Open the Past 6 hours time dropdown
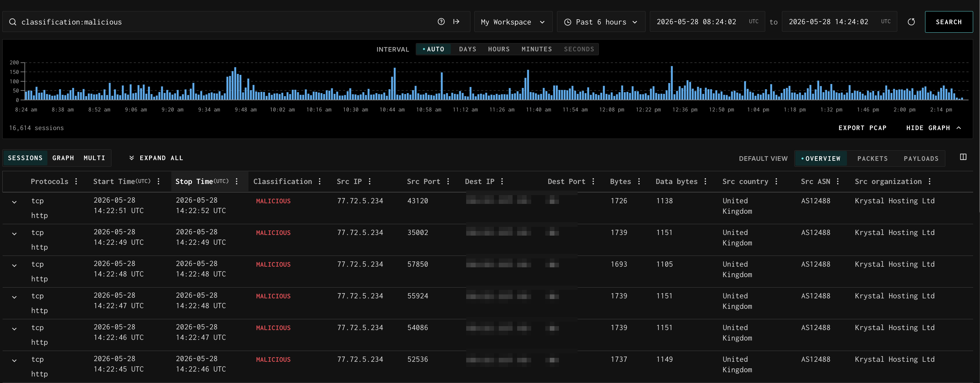Viewport: 980px width, 383px height. 601,22
